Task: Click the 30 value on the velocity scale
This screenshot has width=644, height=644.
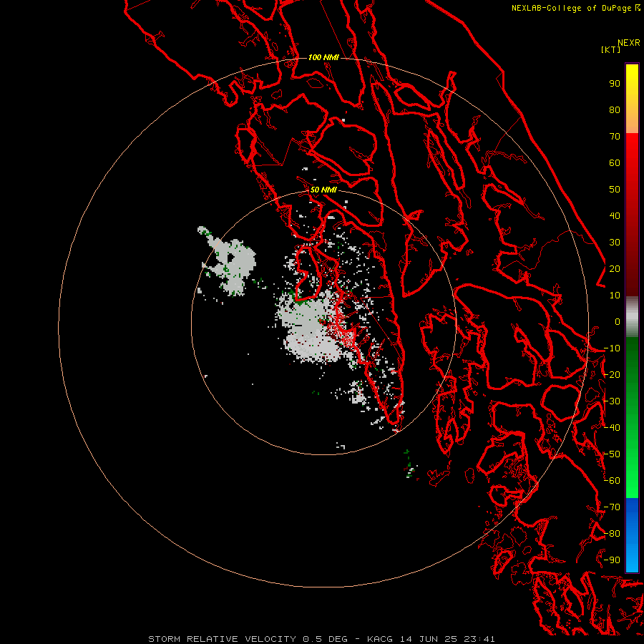Action: pos(615,243)
